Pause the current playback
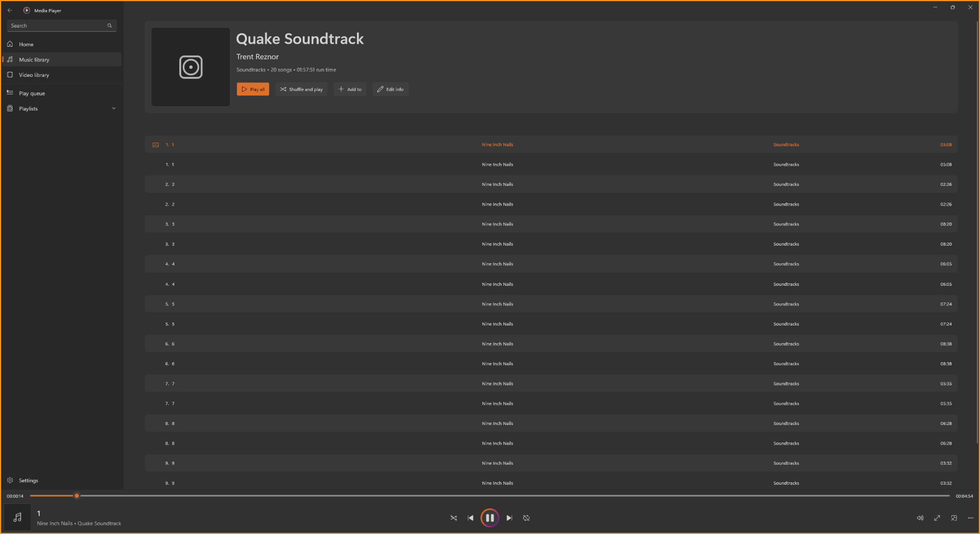The width and height of the screenshot is (980, 534). tap(489, 518)
